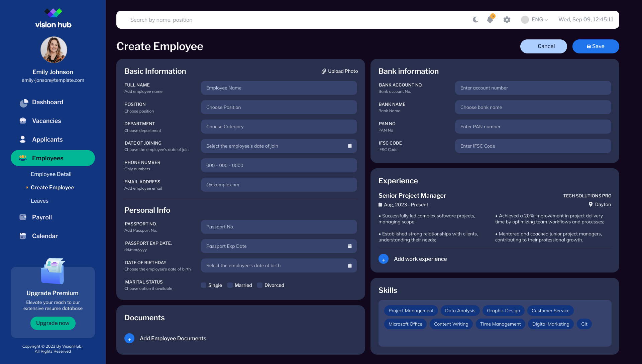Click the Calendar sidebar icon
The height and width of the screenshot is (364, 642).
click(23, 236)
